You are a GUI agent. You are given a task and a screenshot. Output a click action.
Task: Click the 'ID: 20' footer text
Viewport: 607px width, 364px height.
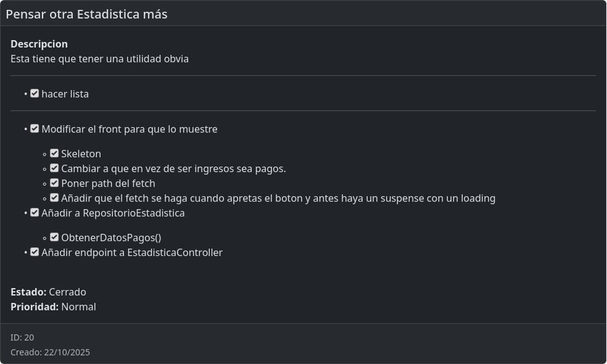tap(22, 337)
